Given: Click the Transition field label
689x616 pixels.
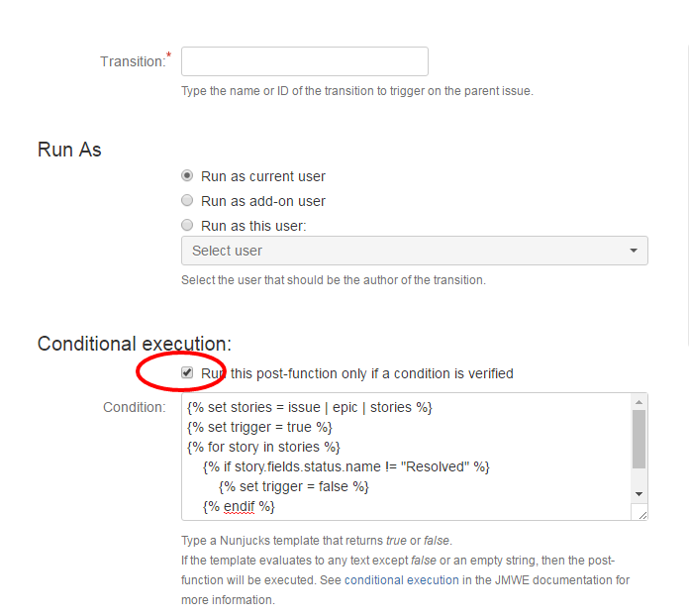Looking at the screenshot, I should 133,61.
